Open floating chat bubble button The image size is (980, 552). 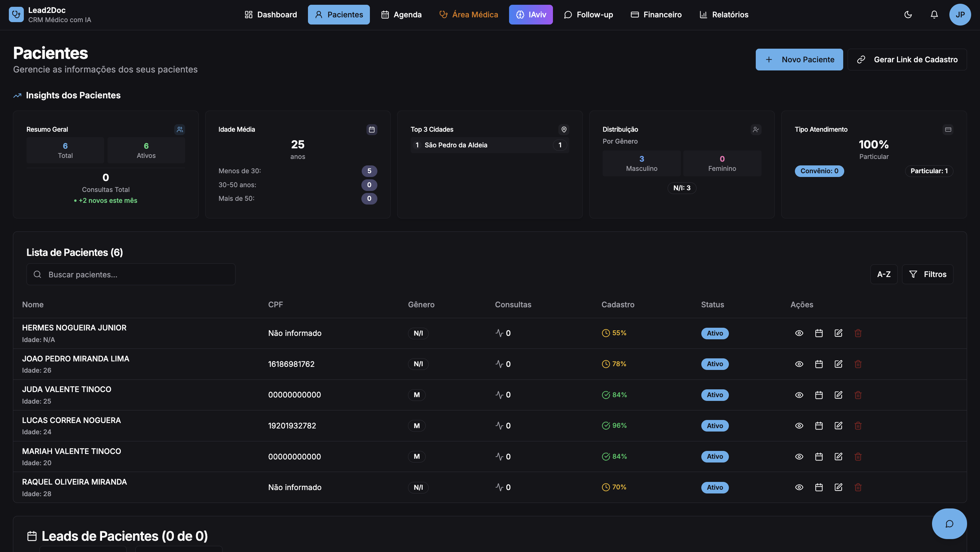949,524
